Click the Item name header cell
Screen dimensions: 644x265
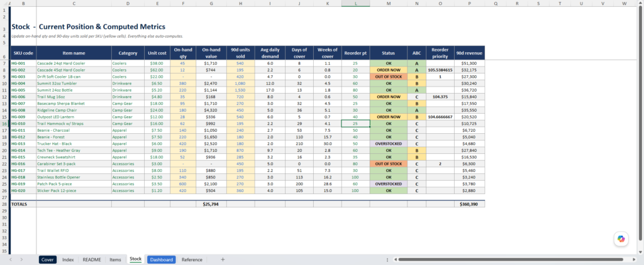coord(74,53)
